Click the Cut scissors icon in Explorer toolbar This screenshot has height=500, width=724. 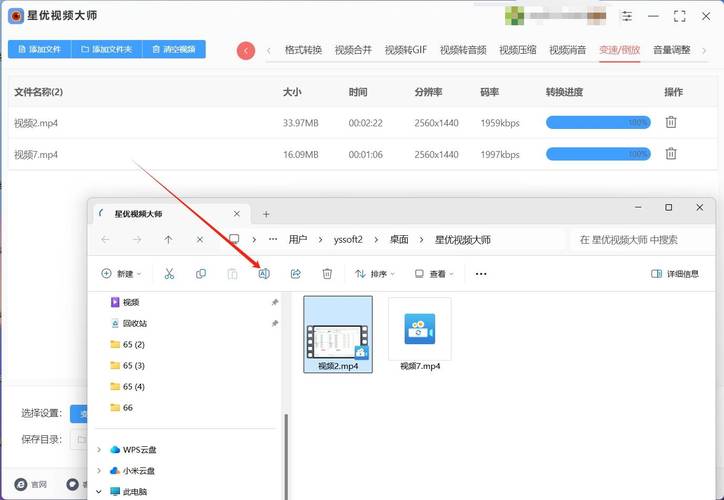pyautogui.click(x=169, y=274)
